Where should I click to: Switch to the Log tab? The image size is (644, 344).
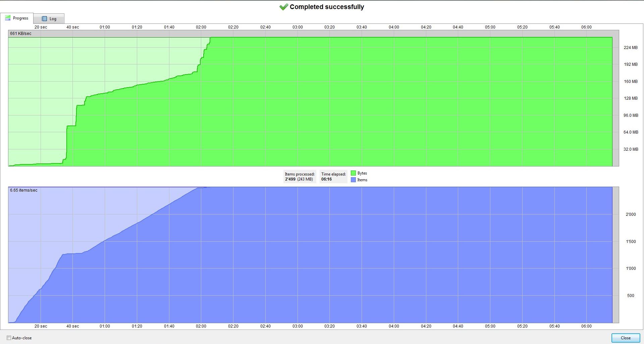pyautogui.click(x=49, y=19)
